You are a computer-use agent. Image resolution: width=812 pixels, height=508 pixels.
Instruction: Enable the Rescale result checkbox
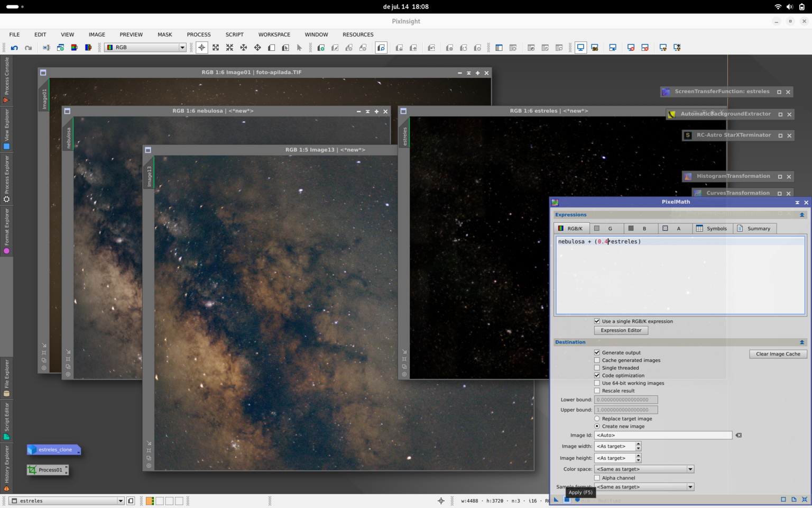597,391
